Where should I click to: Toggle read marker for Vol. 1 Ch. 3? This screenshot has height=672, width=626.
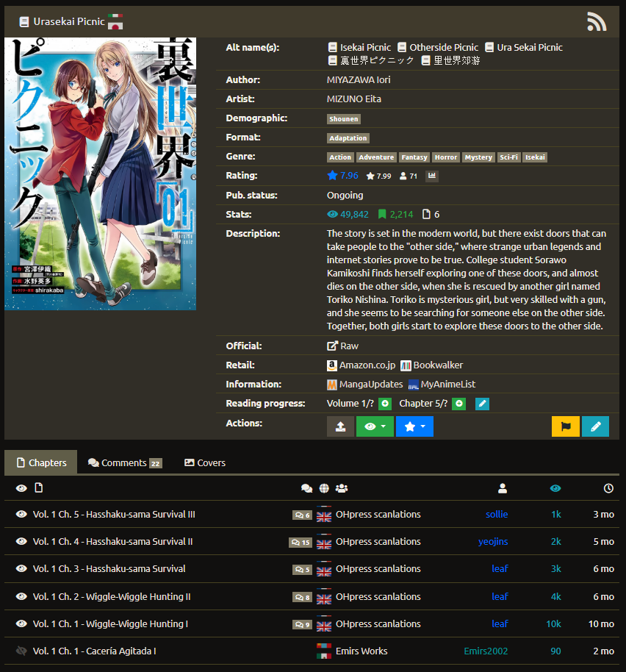click(x=21, y=569)
